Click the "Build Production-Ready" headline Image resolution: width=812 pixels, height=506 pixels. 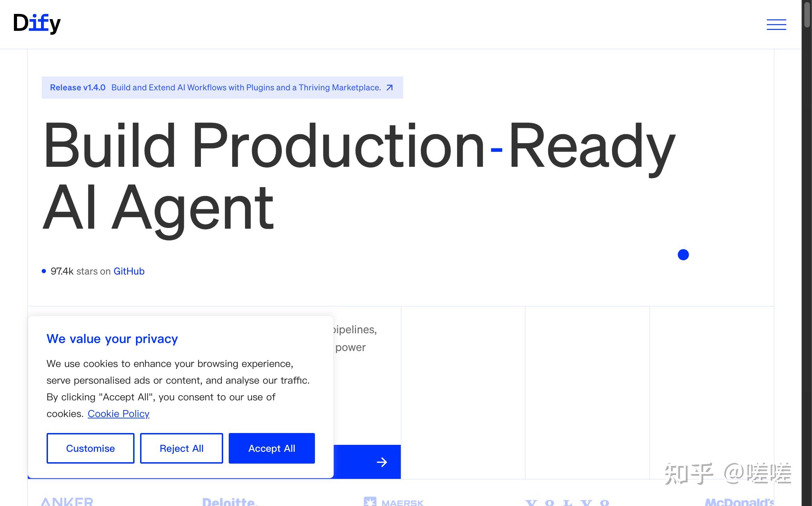click(x=358, y=146)
